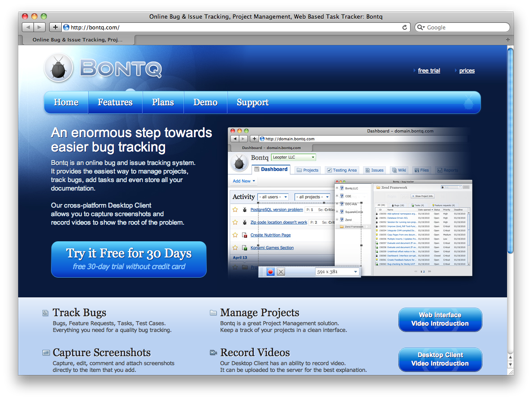Open the Features navigation tab
The image size is (532, 400).
115,102
